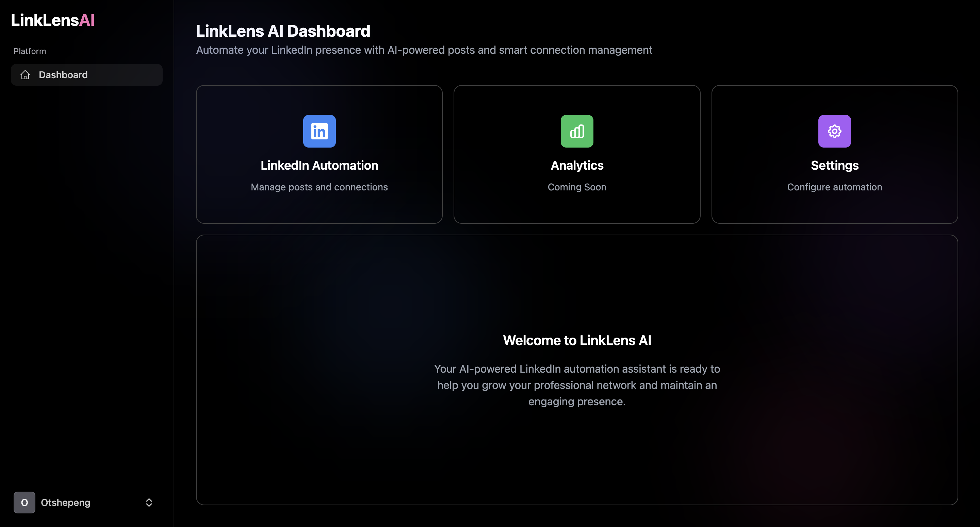Click the blue LinkedIn logo icon

click(x=319, y=131)
